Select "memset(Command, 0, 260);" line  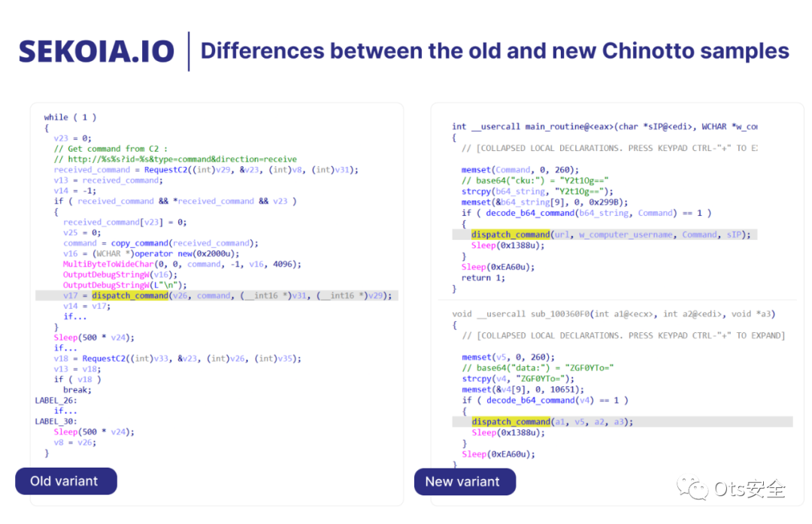(520, 170)
